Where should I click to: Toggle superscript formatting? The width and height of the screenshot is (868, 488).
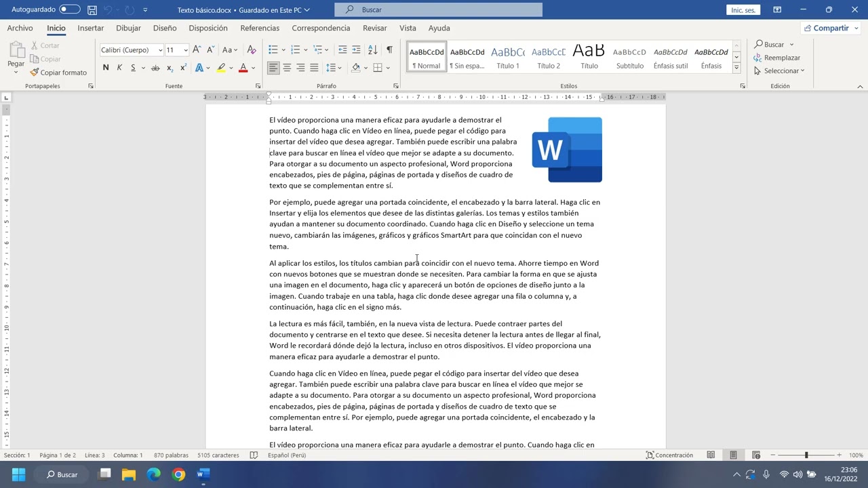click(x=183, y=68)
